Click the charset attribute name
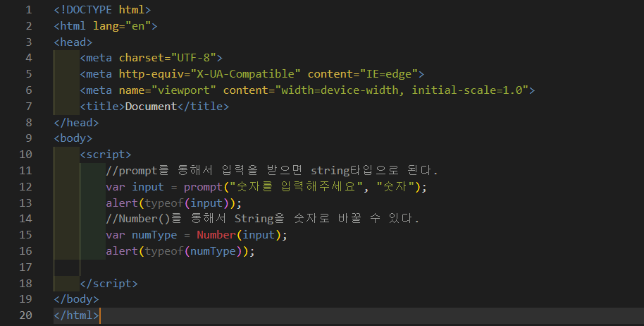 tap(142, 58)
